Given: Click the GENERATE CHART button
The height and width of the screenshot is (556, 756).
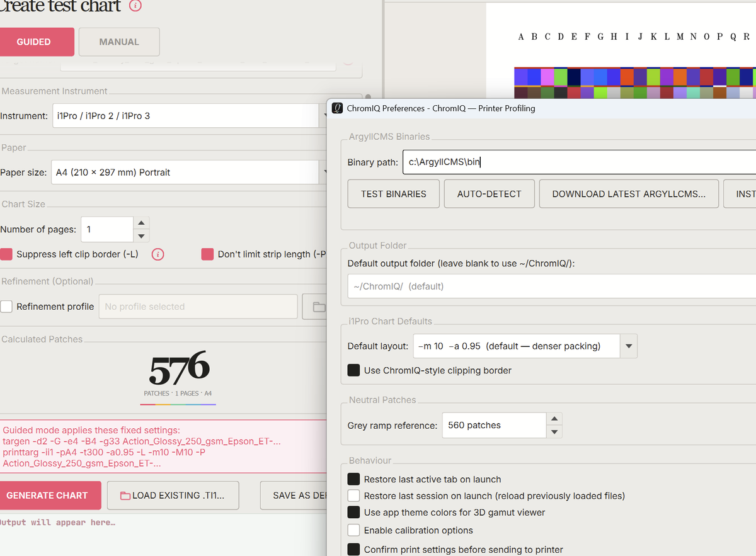Looking at the screenshot, I should (49, 496).
